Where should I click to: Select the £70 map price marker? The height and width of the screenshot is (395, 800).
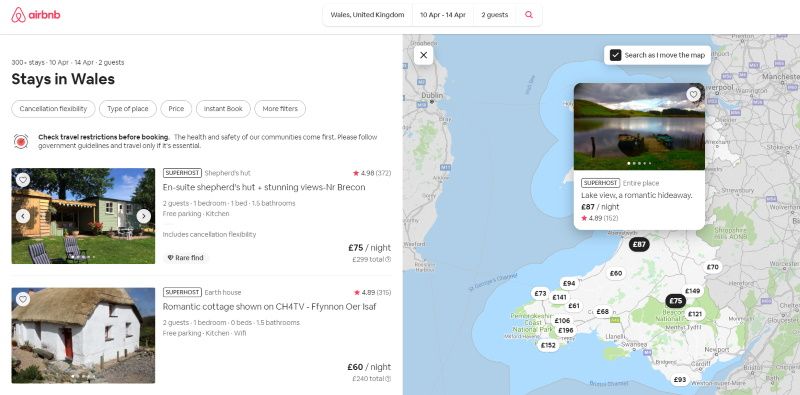pos(713,266)
